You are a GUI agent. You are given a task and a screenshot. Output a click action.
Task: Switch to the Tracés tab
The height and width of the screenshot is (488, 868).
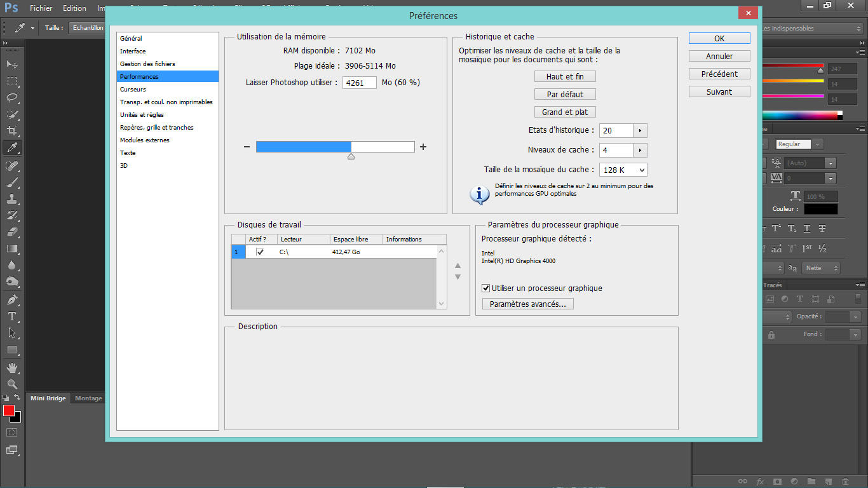click(772, 285)
